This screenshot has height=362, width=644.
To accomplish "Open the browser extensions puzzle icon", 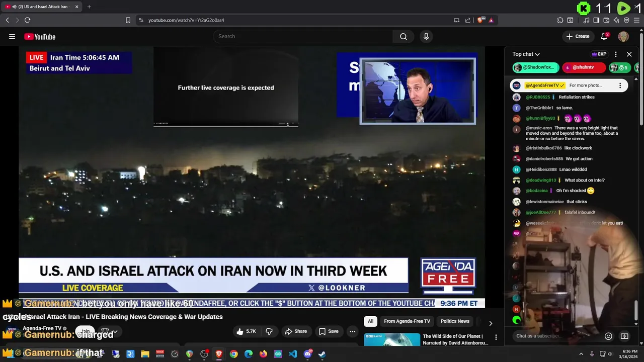I will pyautogui.click(x=560, y=20).
